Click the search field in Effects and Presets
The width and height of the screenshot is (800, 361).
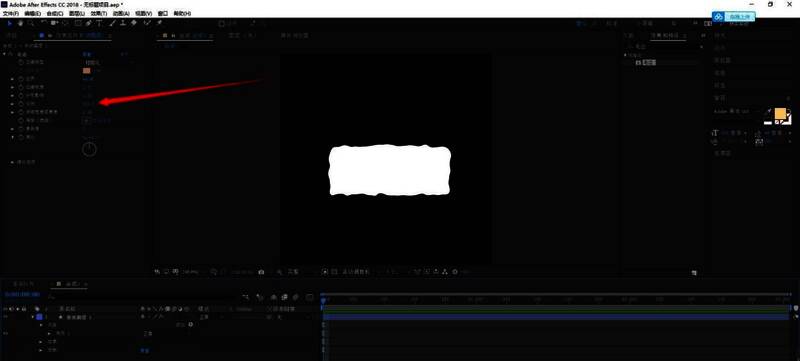666,46
